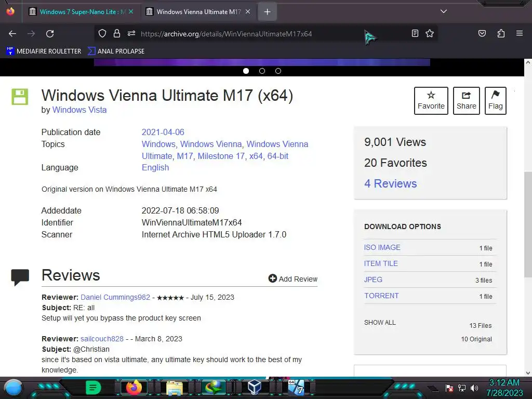Open the Pocket save icon
The image size is (532, 399).
click(x=482, y=33)
